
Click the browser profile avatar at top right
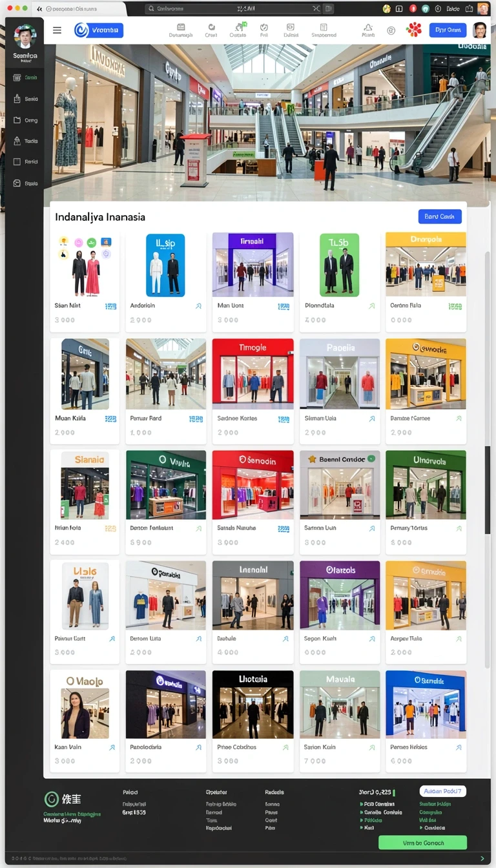point(483,9)
